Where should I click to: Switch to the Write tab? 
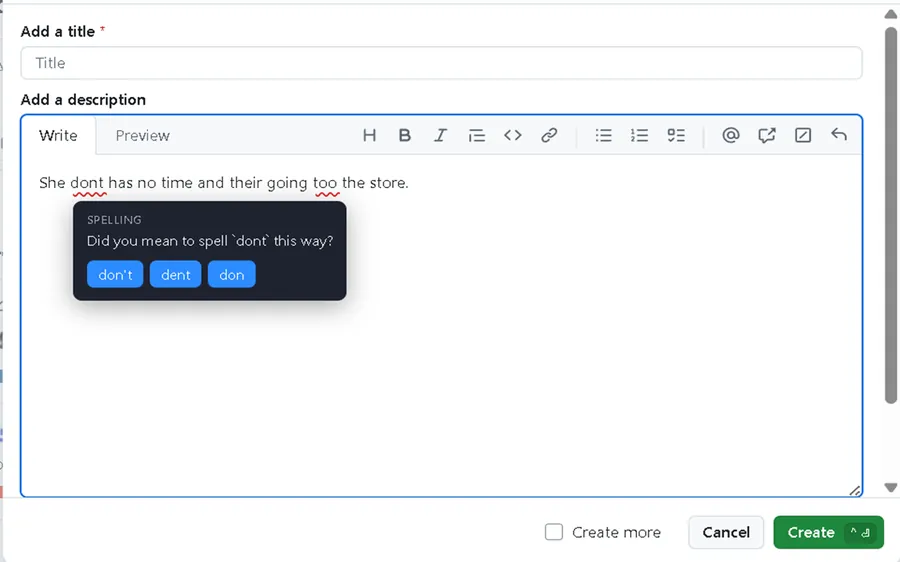pyautogui.click(x=58, y=135)
